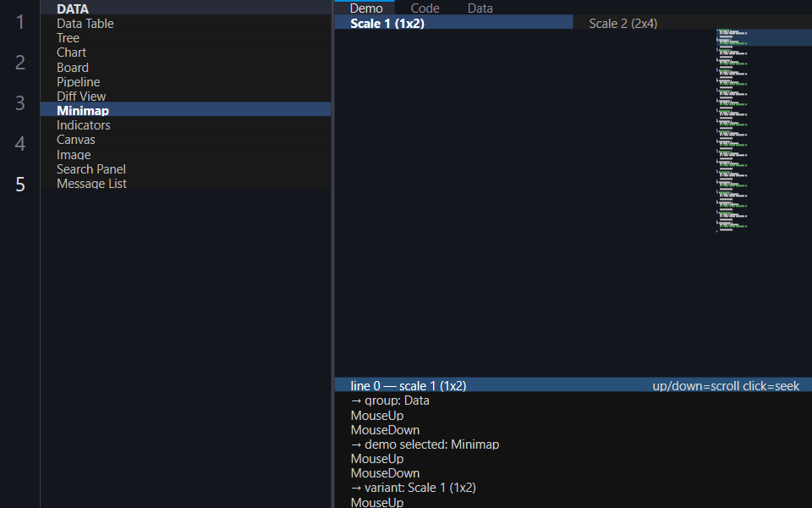The image size is (812, 508).
Task: Switch to the Code tab
Action: (x=425, y=8)
